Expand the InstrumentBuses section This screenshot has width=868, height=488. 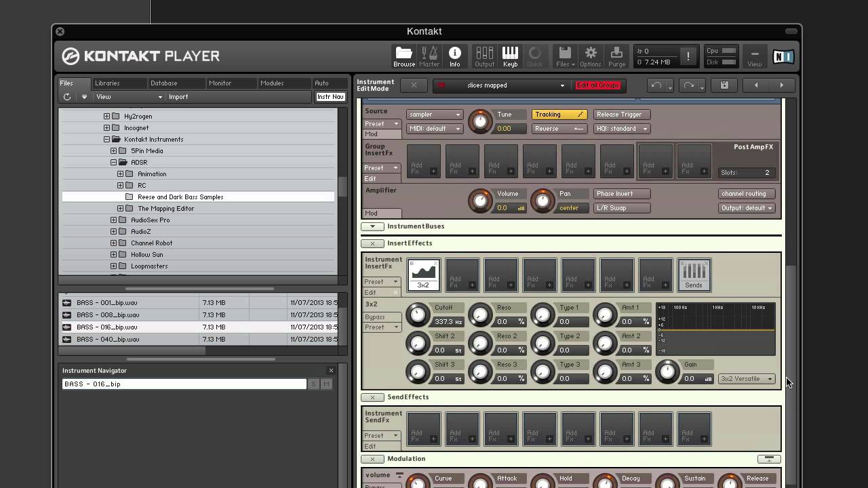point(372,226)
